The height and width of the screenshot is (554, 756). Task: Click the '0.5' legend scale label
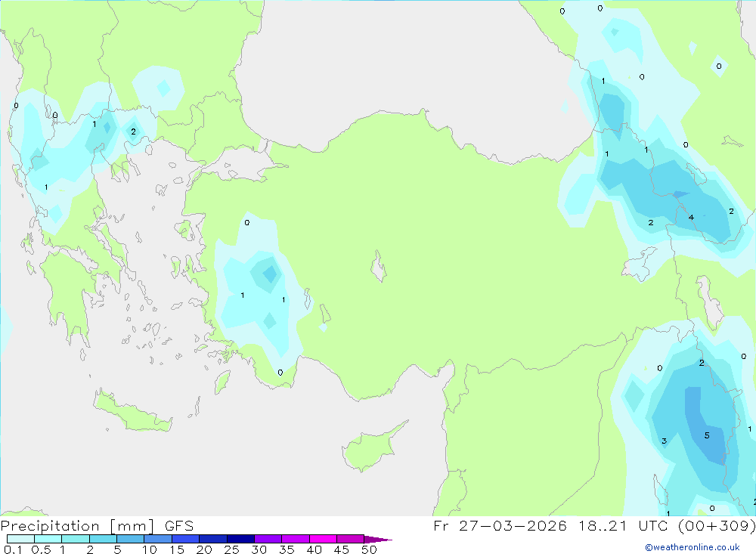[41, 549]
